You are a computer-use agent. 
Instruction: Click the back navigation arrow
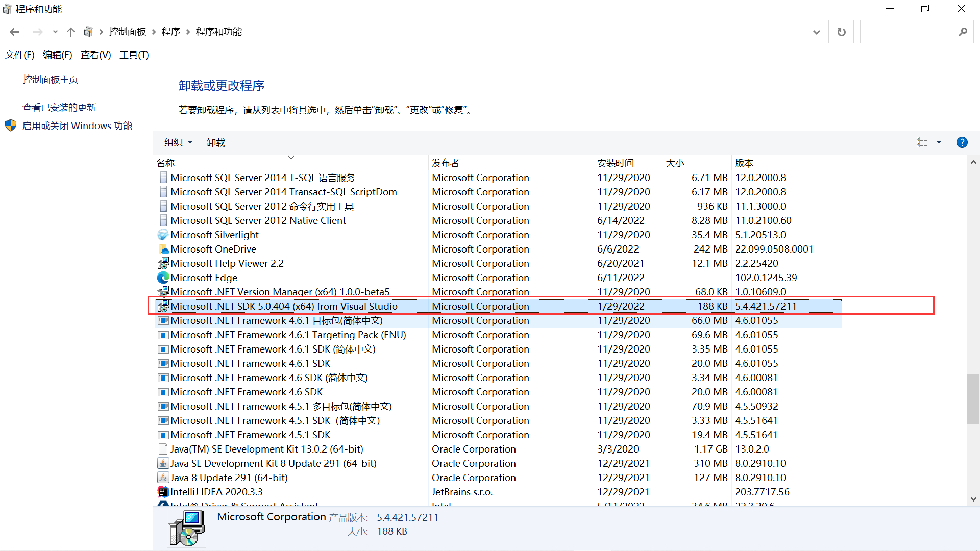pyautogui.click(x=15, y=32)
